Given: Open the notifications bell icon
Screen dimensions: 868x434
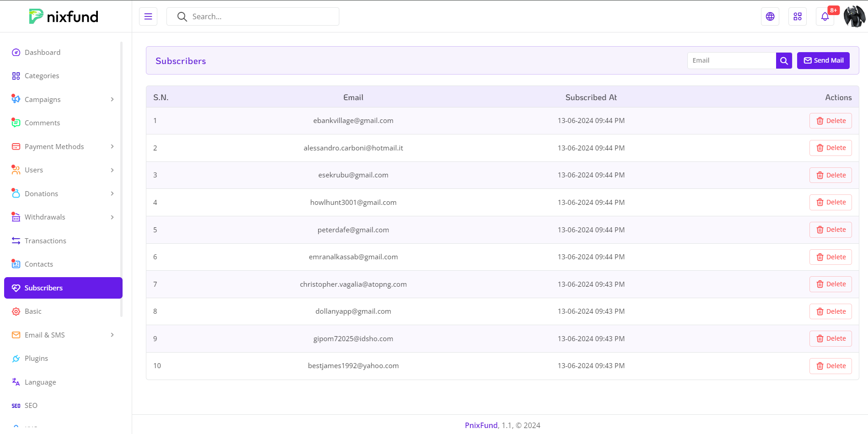Looking at the screenshot, I should (825, 16).
